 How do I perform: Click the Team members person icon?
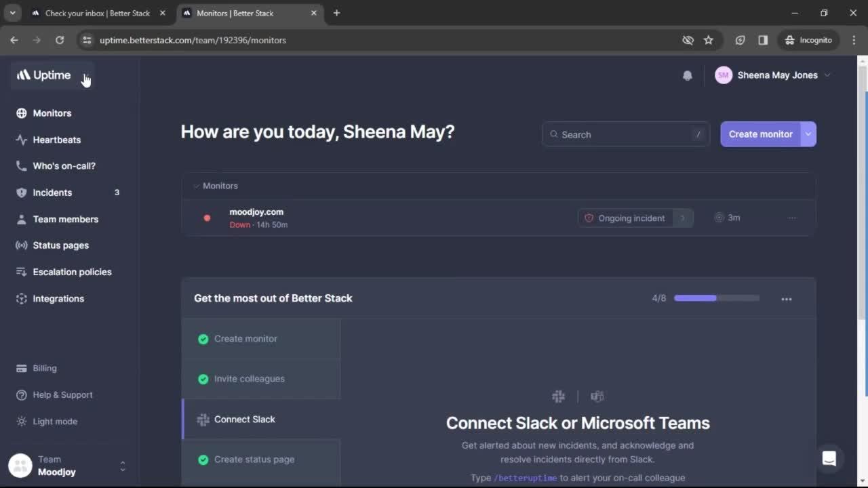click(x=22, y=219)
